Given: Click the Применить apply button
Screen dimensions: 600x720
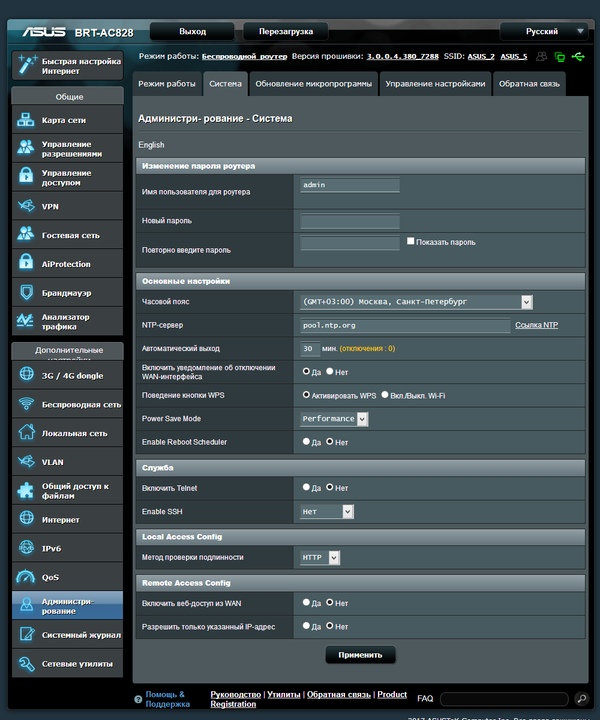Looking at the screenshot, I should click(360, 655).
